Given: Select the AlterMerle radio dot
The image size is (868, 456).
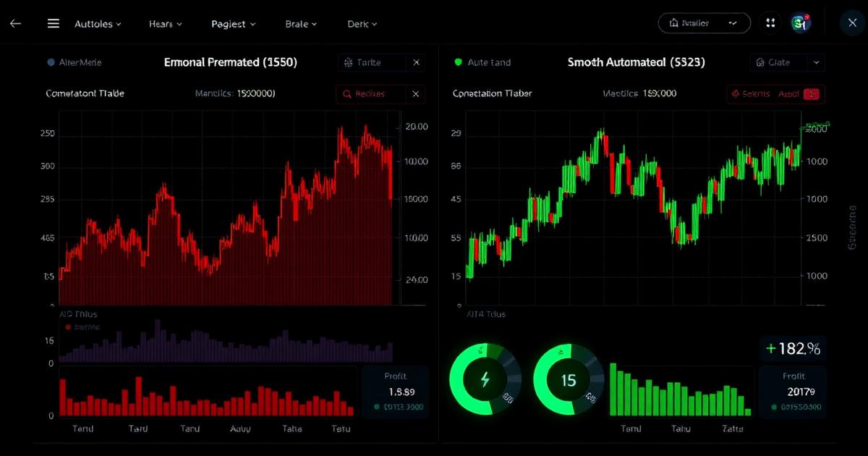Looking at the screenshot, I should (x=51, y=63).
